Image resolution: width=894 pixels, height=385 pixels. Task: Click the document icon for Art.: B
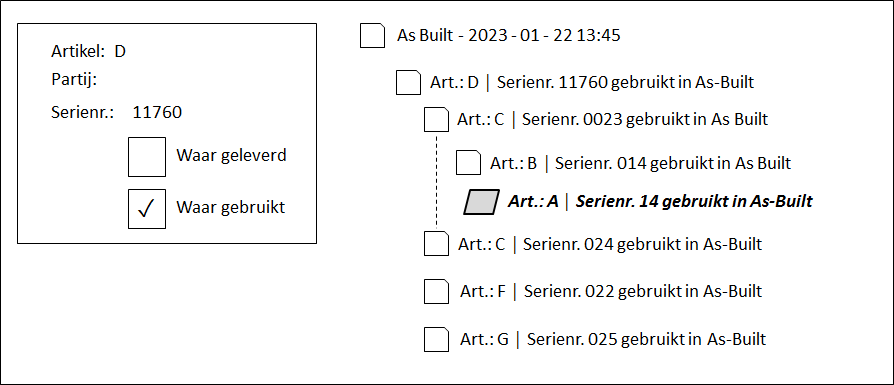(x=469, y=163)
